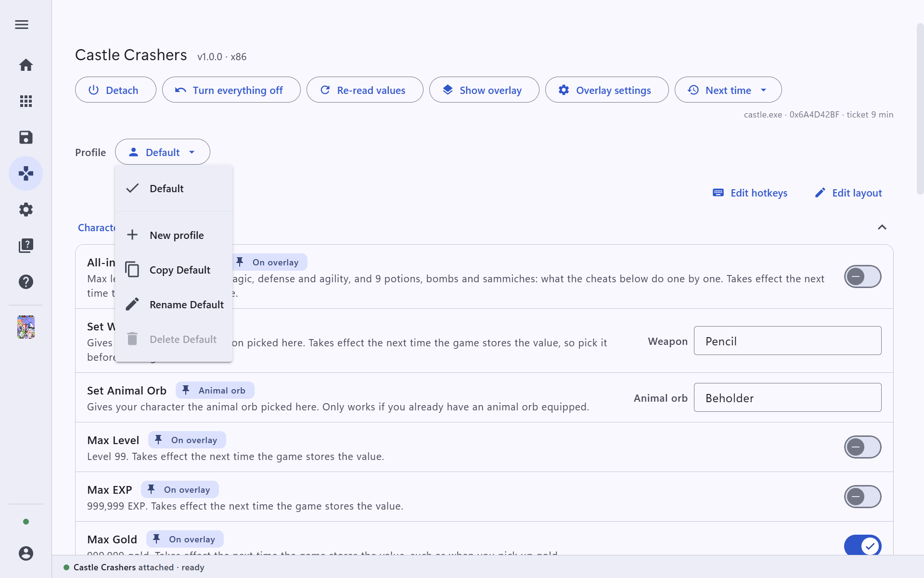This screenshot has height=578, width=924.
Task: Click the On overlay chip for All-in-one
Action: pos(269,262)
